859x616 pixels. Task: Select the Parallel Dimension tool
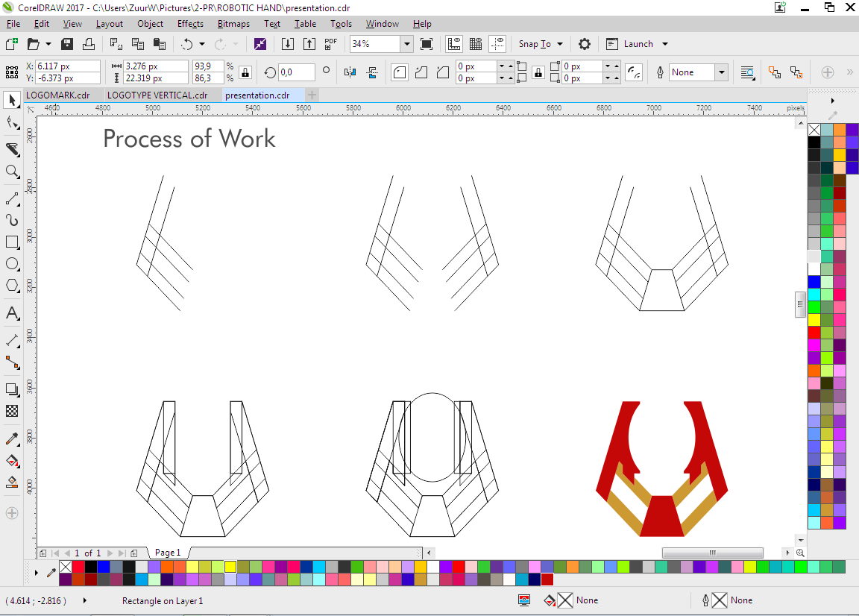pos(12,340)
